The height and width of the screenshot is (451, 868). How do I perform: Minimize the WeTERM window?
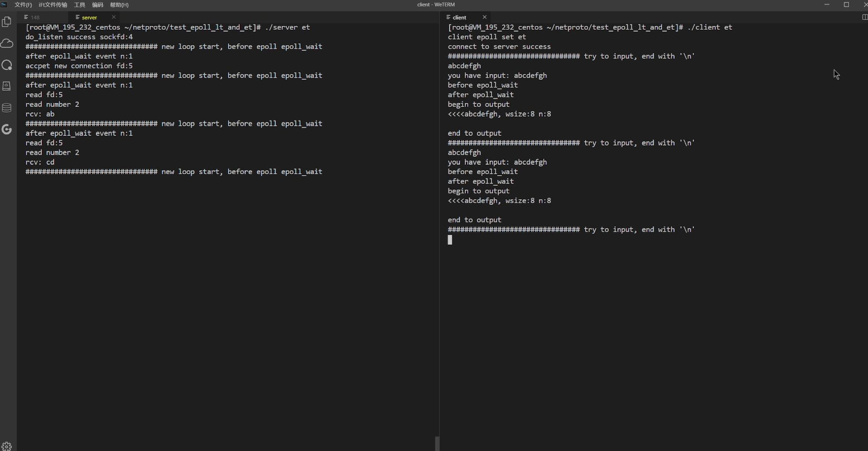tap(827, 5)
